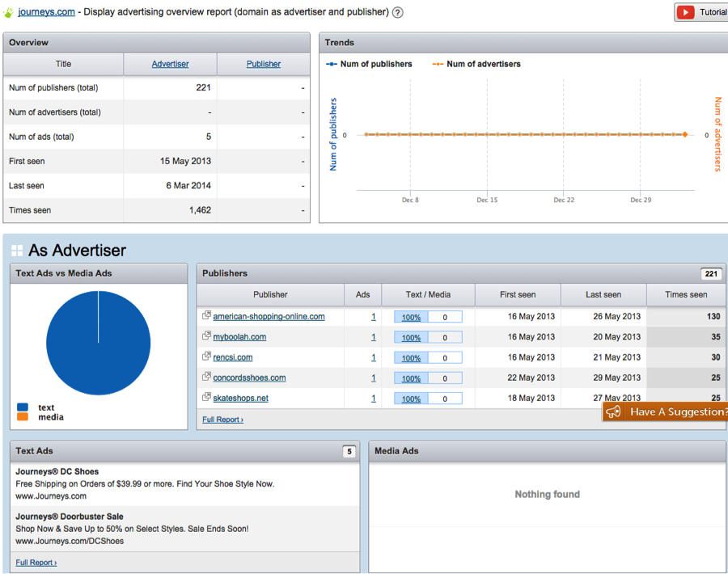Open the Publishers Full Report link
This screenshot has width=728, height=574.
pyautogui.click(x=223, y=420)
